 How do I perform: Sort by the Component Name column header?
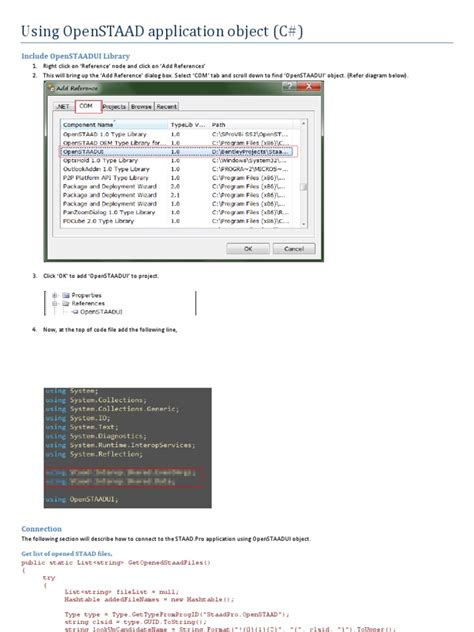[114, 125]
